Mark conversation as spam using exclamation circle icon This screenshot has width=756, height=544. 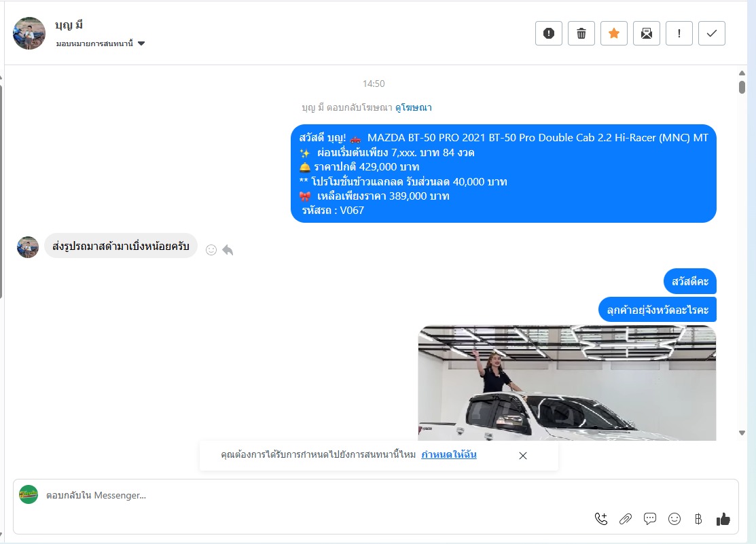(x=549, y=33)
